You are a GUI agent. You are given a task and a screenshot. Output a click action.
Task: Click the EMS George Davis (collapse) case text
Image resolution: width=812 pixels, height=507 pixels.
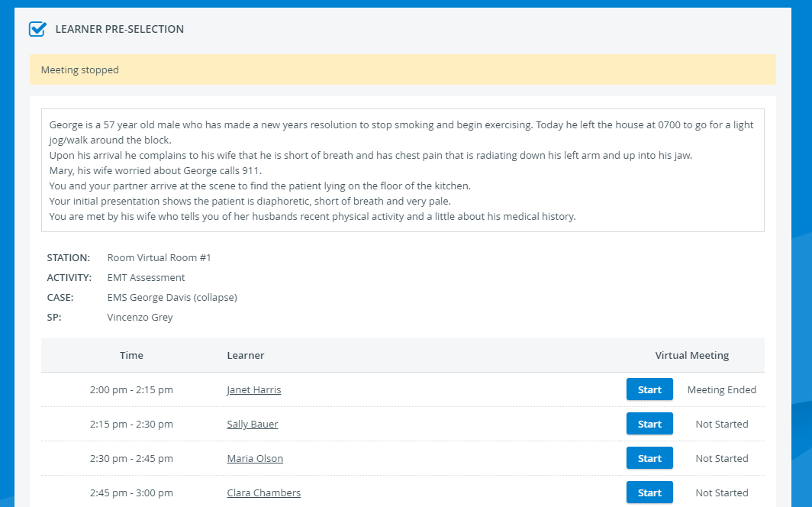click(x=172, y=297)
